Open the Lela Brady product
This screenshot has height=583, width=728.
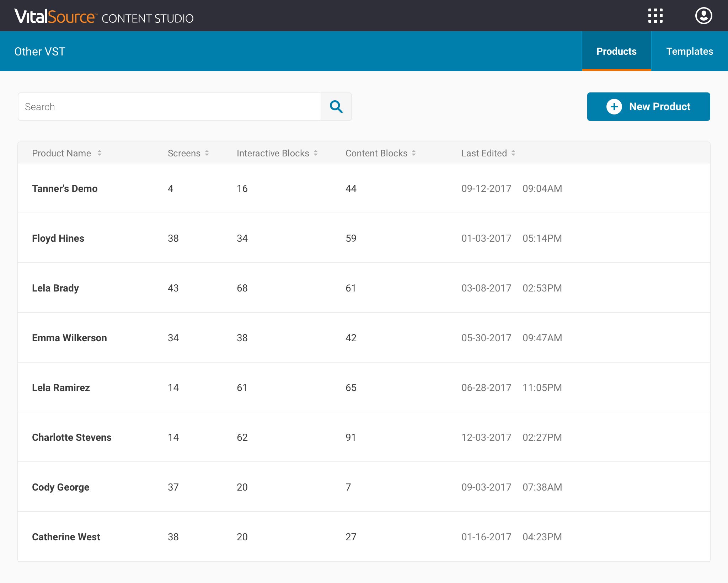pyautogui.click(x=55, y=288)
